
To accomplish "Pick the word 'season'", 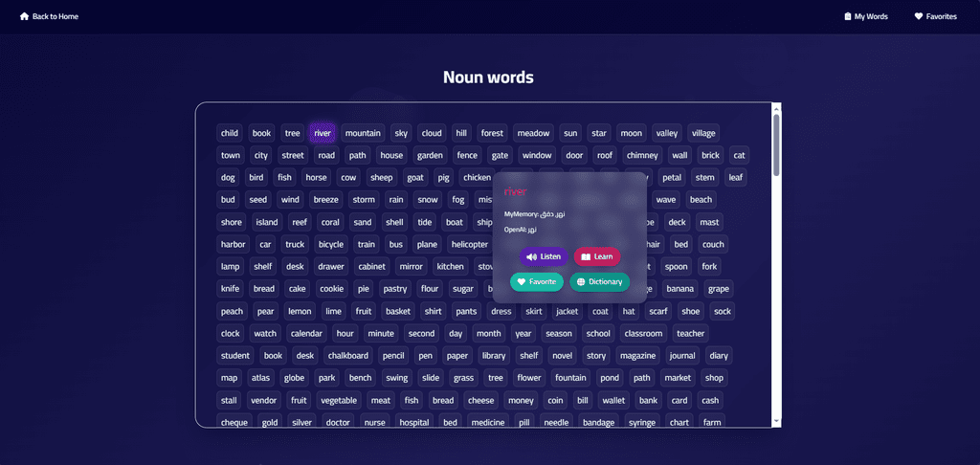I will click(559, 334).
